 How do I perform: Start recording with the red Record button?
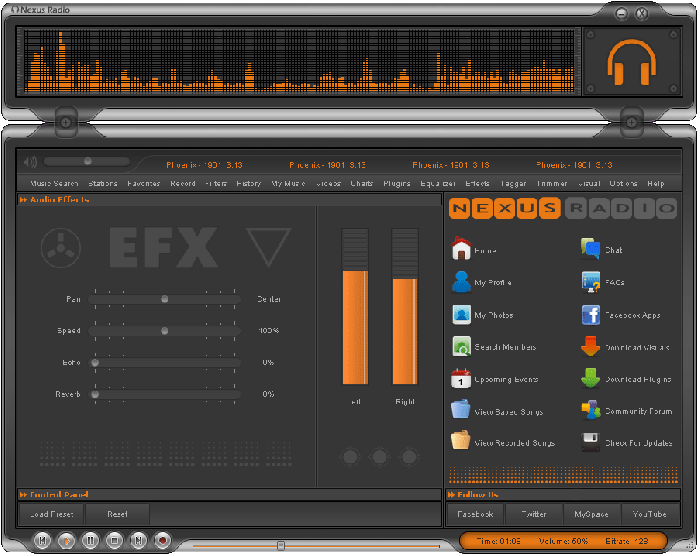(162, 541)
